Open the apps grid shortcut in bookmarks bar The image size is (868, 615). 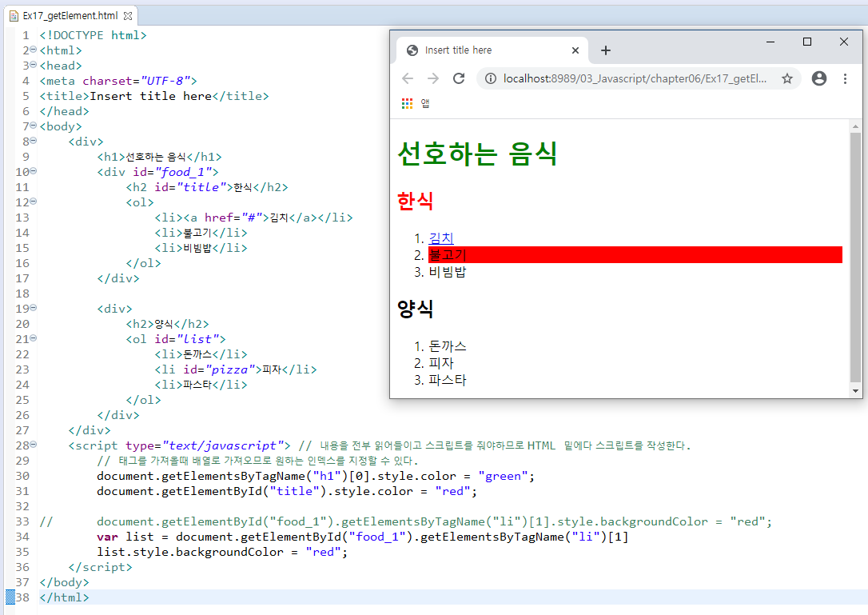[408, 104]
